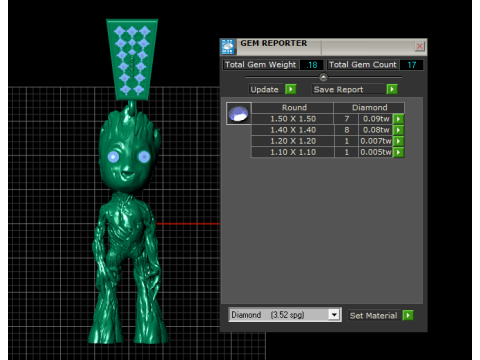Select the round gem thumbnail
Viewport: 480px width, 360px height.
pyautogui.click(x=239, y=113)
